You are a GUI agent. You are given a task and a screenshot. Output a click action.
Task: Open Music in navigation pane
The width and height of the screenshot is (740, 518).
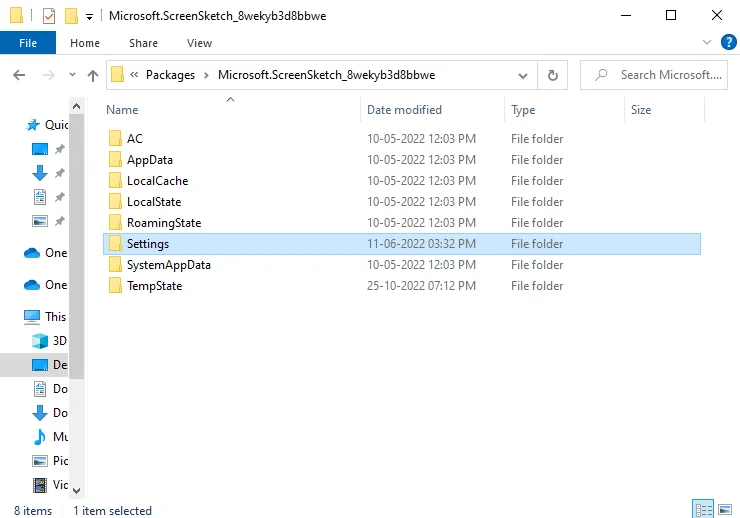click(x=49, y=437)
